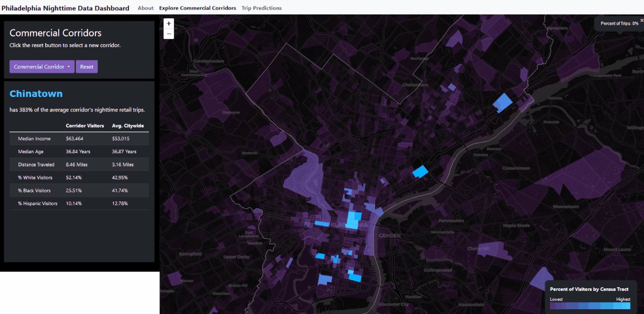Screen dimensions: 644x314
Task: Open the Commercial Corridor dropdown
Action: pyautogui.click(x=42, y=67)
